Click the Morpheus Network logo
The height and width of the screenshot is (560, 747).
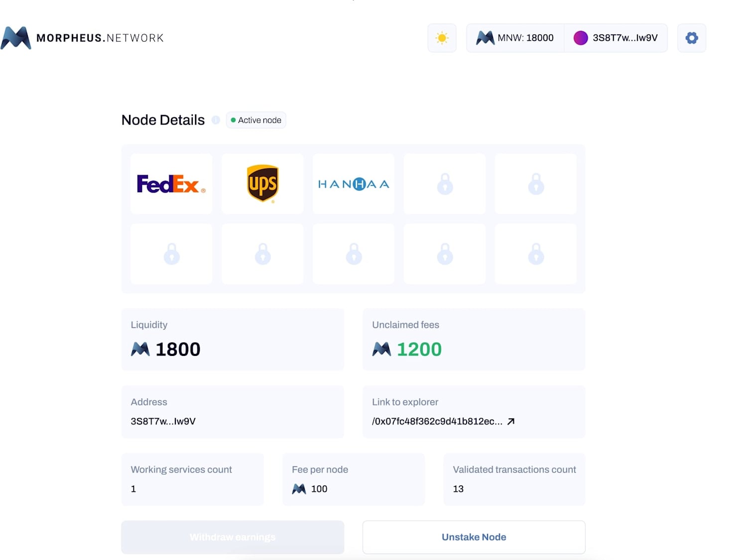82,38
